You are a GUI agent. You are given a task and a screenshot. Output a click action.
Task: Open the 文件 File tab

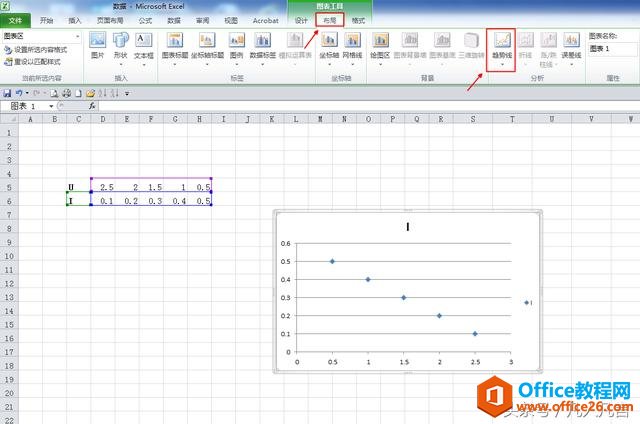tap(16, 20)
